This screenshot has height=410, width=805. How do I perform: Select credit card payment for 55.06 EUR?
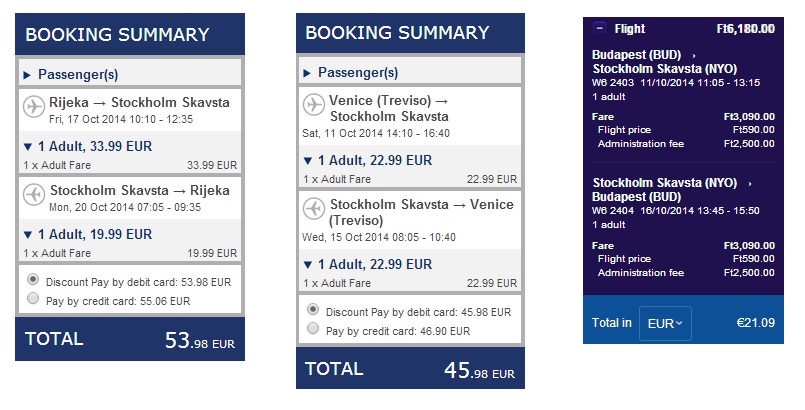(34, 298)
